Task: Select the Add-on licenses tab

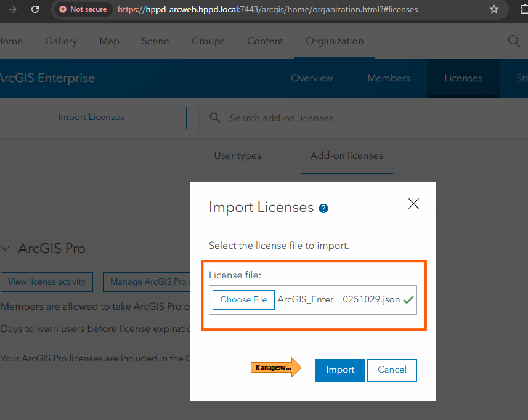Action: (346, 156)
